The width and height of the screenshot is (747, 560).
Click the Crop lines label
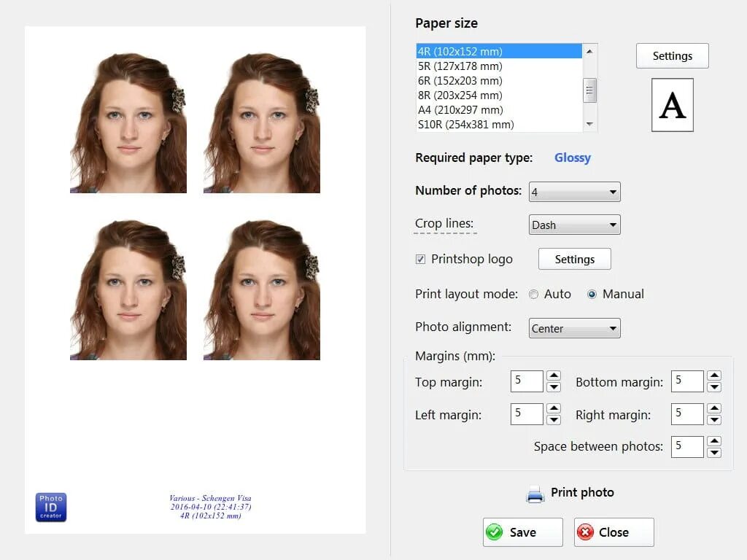tap(444, 223)
